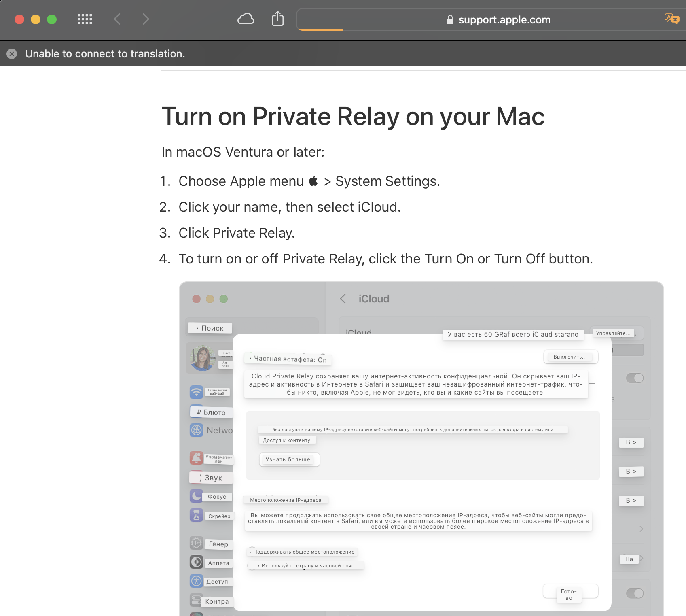Click step 2 Click your name, then select iCloud
Screen dimensions: 686x616
point(290,207)
